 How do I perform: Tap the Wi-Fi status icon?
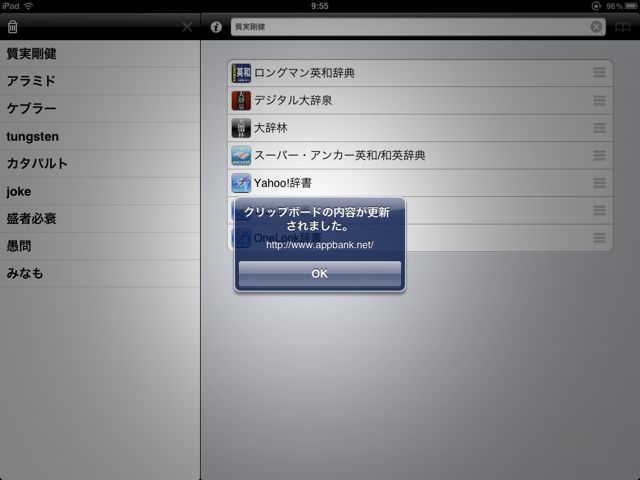28,6
